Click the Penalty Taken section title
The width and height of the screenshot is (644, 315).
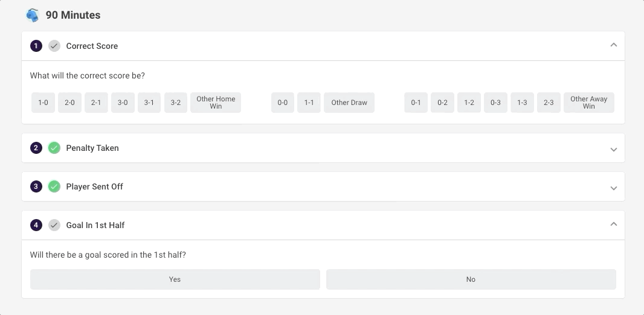pyautogui.click(x=92, y=148)
